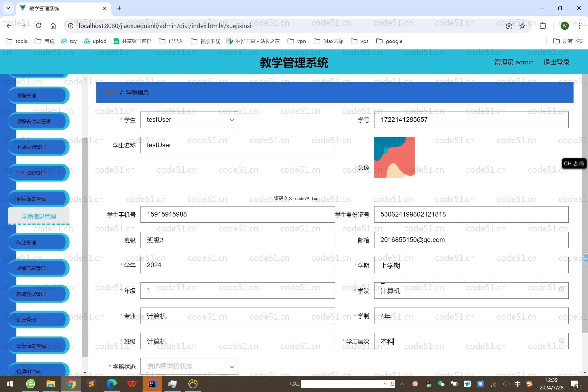Screen dimensions: 588x392
Task: Open the taskbar address dropdown arrow
Action: coord(385,384)
